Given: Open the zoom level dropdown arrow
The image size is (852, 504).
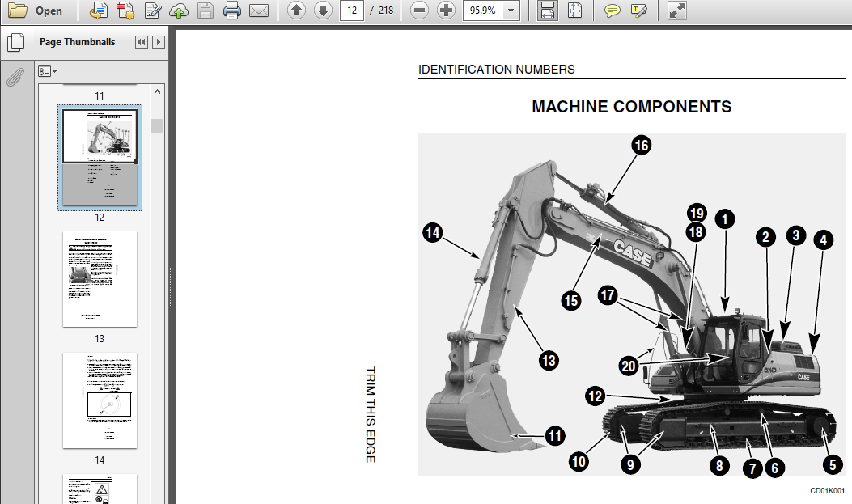Looking at the screenshot, I should 511,11.
